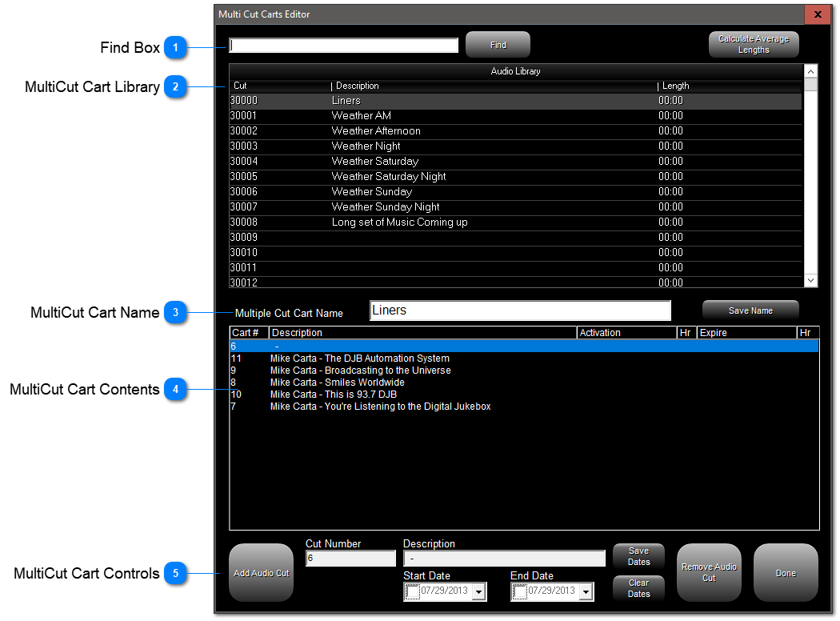Click the numbered badge 5 for MultiCut Cart Controls
840x621 pixels.
click(175, 573)
